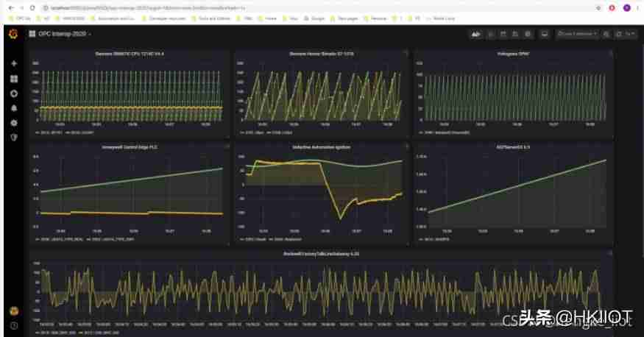Open the 5s refresh interval dropdown
Screen dimensions: 644x337
[x=631, y=34]
